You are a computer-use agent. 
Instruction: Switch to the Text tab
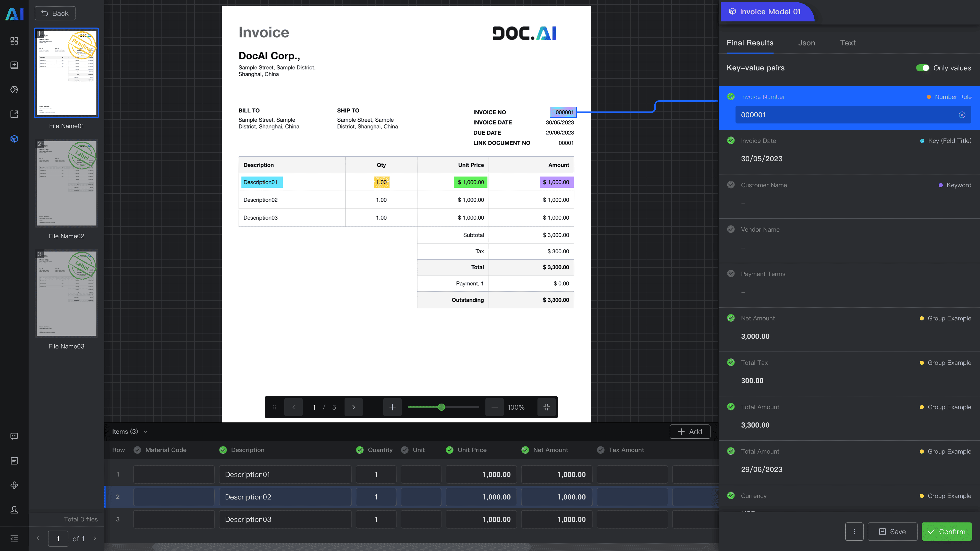(848, 43)
